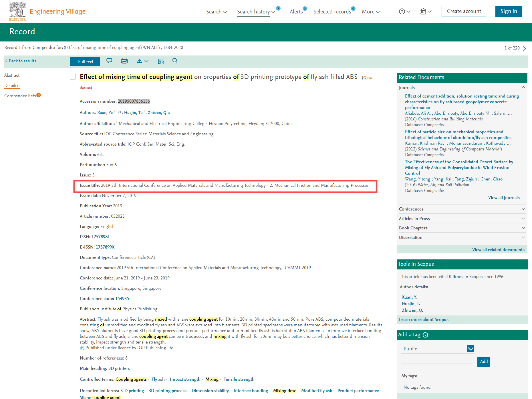
Task: Click the Search history notification badge
Action: point(278,8)
